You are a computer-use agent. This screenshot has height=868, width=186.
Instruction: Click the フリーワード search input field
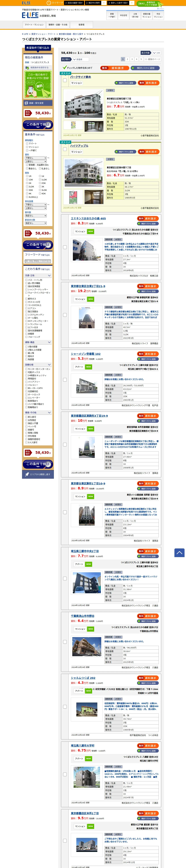coord(38,261)
